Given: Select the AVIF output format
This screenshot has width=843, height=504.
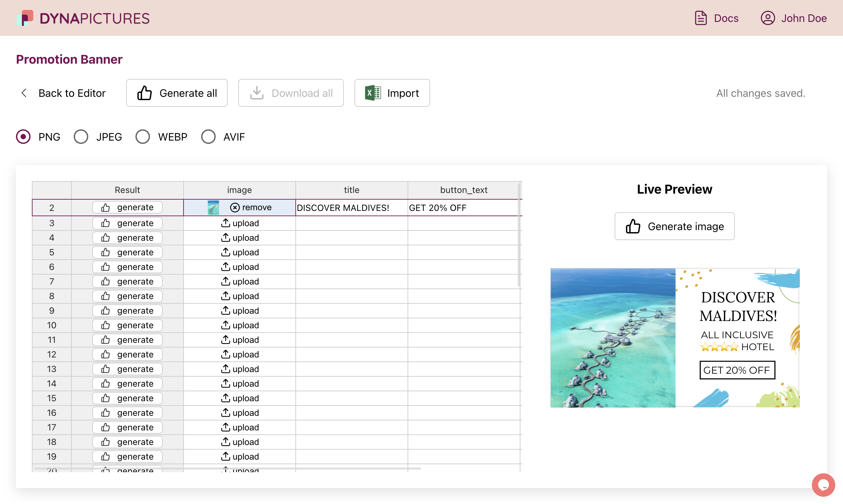Looking at the screenshot, I should pos(208,137).
